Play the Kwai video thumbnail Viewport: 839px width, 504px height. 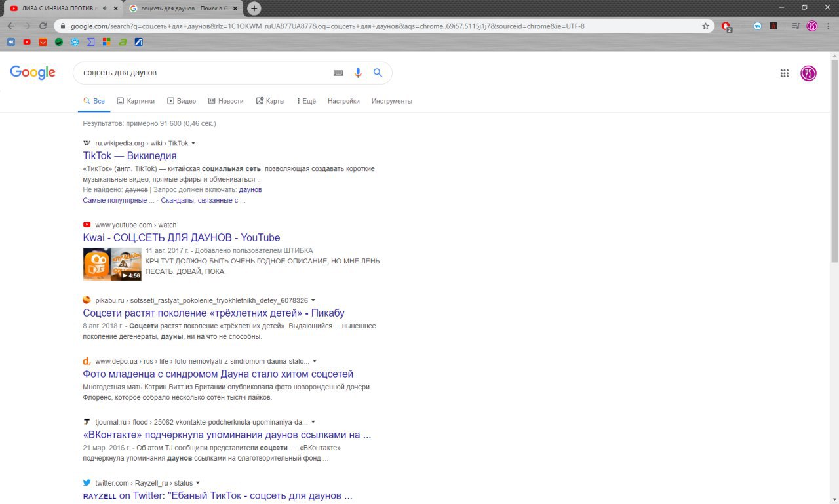coord(112,264)
